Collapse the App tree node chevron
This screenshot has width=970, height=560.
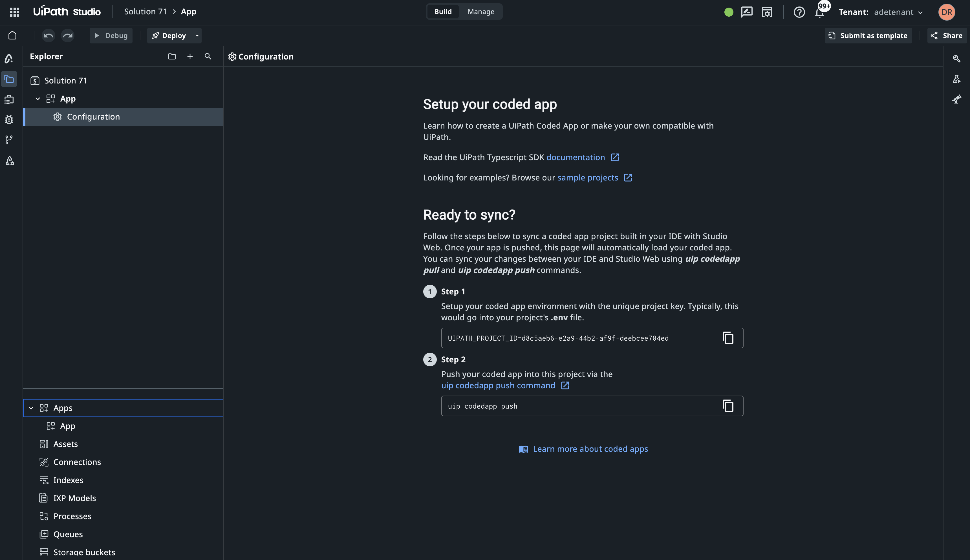click(38, 99)
